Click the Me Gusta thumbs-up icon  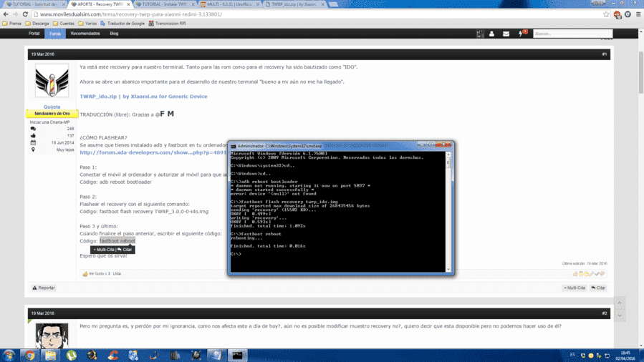point(85,273)
